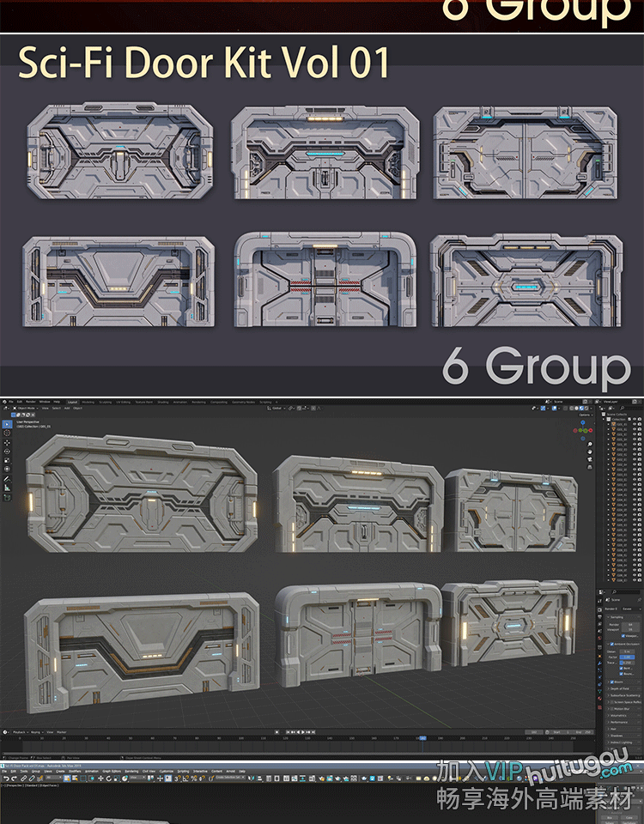Open the Modifier wrench properties tab
The width and height of the screenshot is (644, 824).
pos(600,663)
